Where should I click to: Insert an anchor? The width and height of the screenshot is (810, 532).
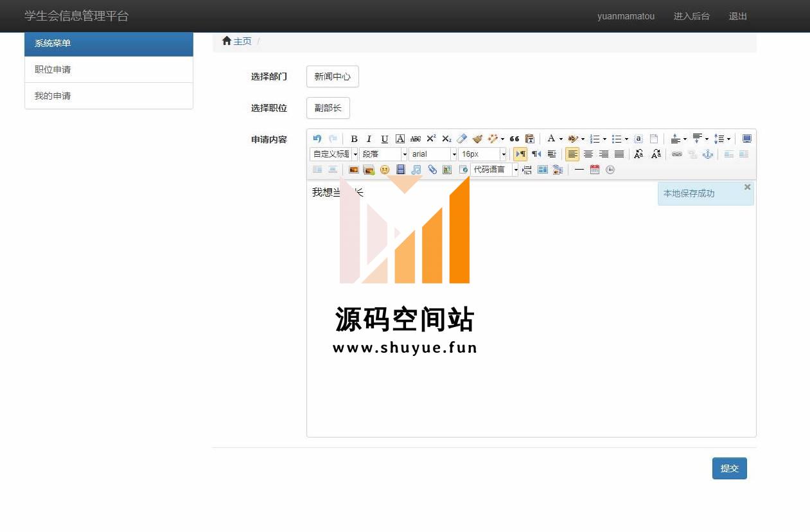pos(708,154)
